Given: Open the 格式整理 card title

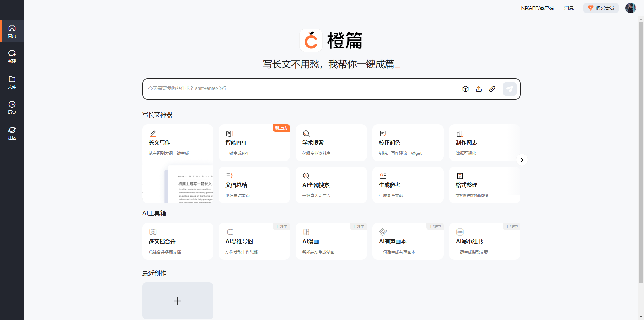Looking at the screenshot, I should point(466,185).
